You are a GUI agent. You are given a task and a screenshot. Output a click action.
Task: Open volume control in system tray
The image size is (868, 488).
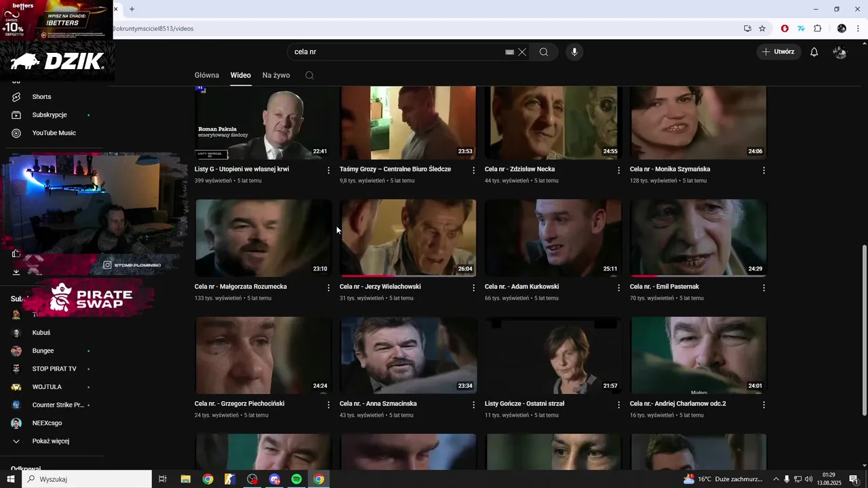808,479
